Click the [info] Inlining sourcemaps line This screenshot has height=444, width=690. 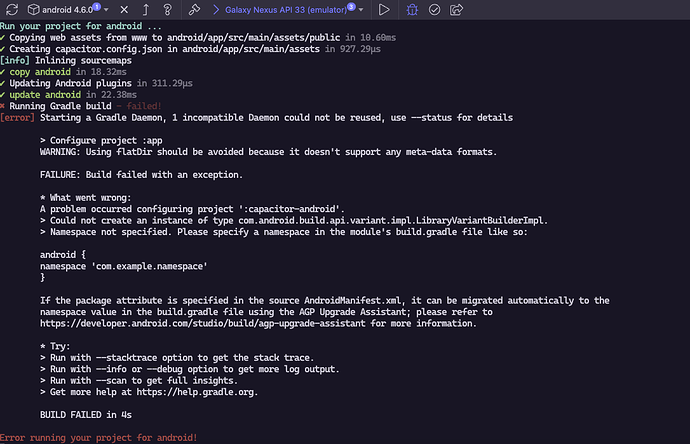click(66, 60)
